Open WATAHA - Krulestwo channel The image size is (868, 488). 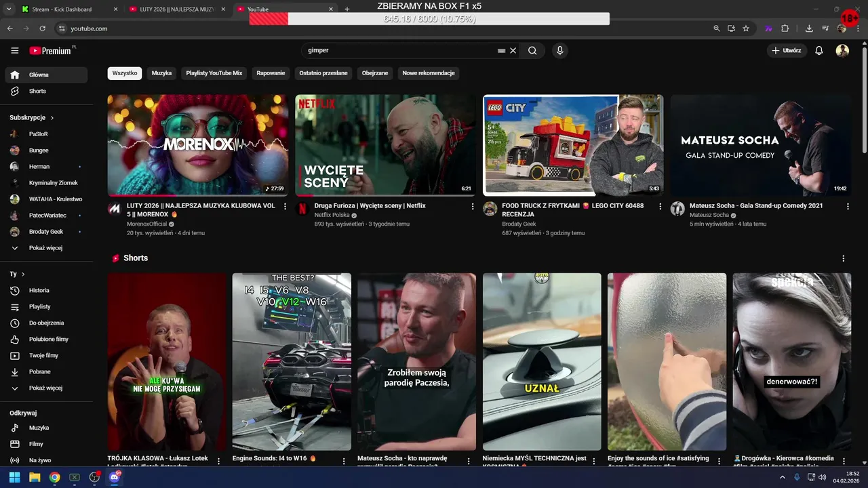[x=46, y=199]
